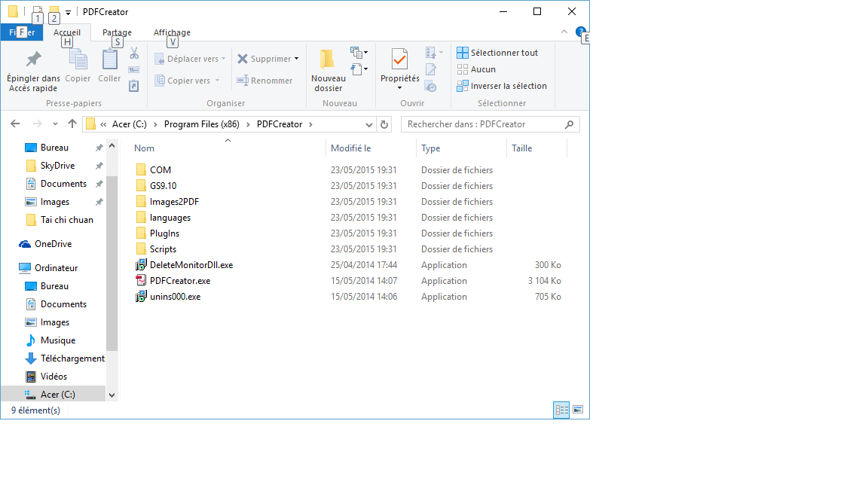Cut selection with the scissors icon
The height and width of the screenshot is (488, 868).
pyautogui.click(x=134, y=53)
